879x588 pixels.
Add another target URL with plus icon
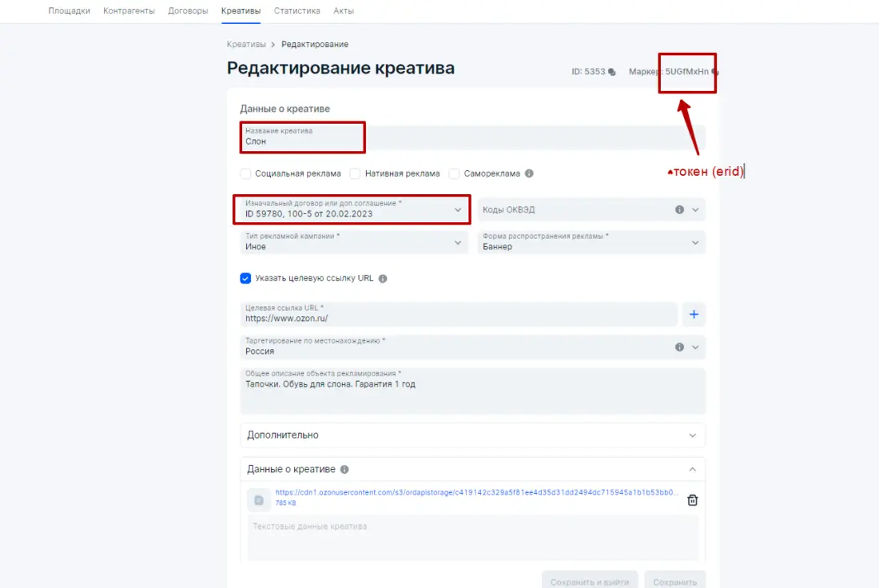point(694,315)
